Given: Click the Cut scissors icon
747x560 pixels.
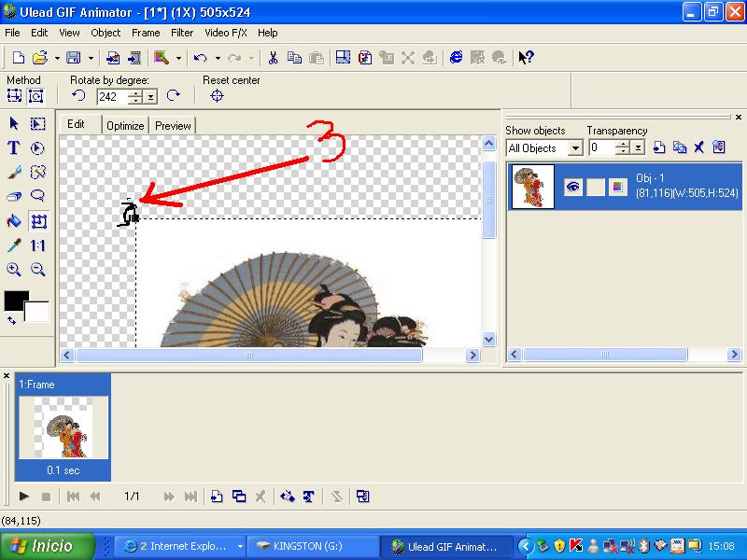Looking at the screenshot, I should tap(273, 58).
